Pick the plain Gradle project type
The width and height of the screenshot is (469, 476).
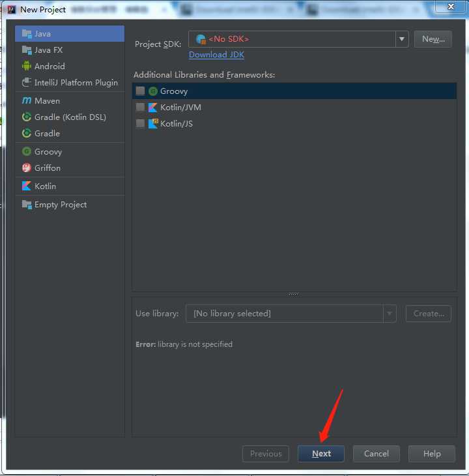click(70, 133)
